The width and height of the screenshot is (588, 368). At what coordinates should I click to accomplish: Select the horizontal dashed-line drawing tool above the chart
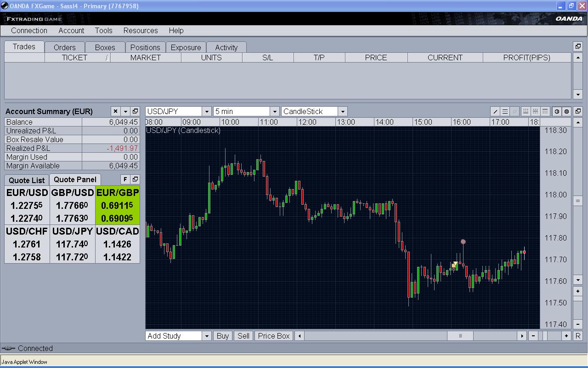tap(505, 111)
